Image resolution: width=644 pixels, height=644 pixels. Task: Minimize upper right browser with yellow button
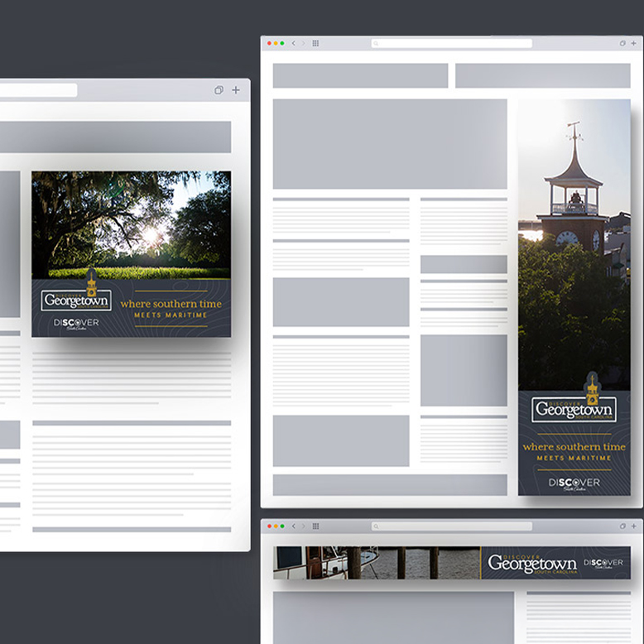tap(276, 43)
